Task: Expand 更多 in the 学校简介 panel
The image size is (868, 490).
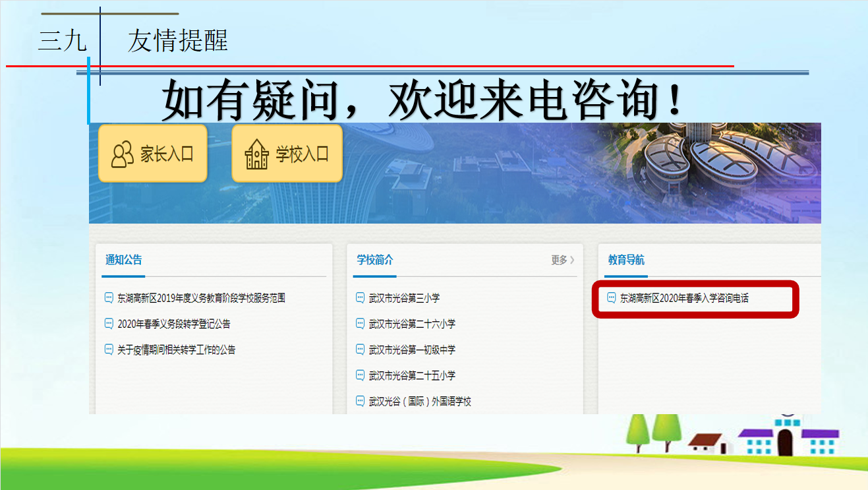Action: coord(562,260)
